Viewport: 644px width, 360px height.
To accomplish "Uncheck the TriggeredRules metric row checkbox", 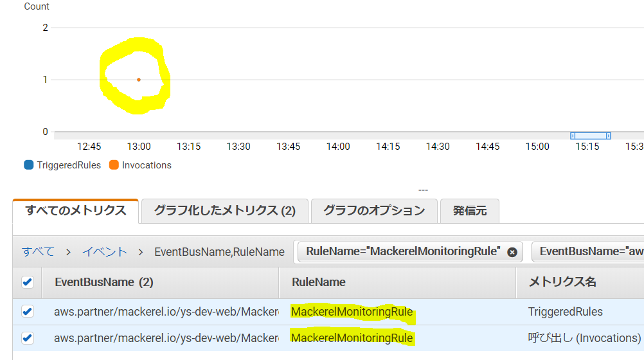I will click(x=28, y=312).
